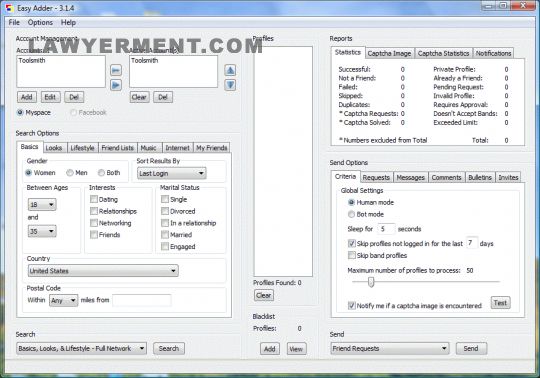Tick the Married checkbox
The width and height of the screenshot is (540, 378).
click(x=165, y=234)
